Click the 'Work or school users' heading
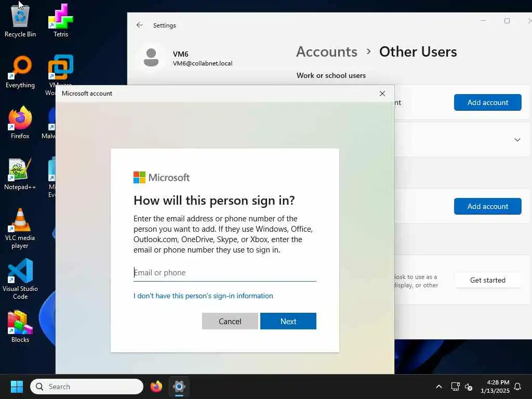The height and width of the screenshot is (399, 532). pos(331,76)
